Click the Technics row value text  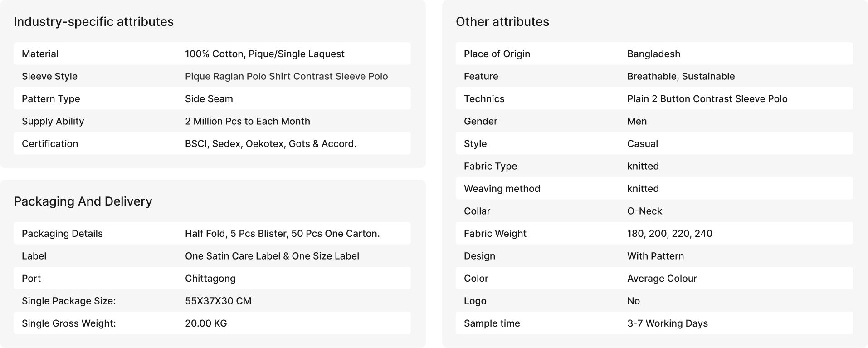point(707,99)
